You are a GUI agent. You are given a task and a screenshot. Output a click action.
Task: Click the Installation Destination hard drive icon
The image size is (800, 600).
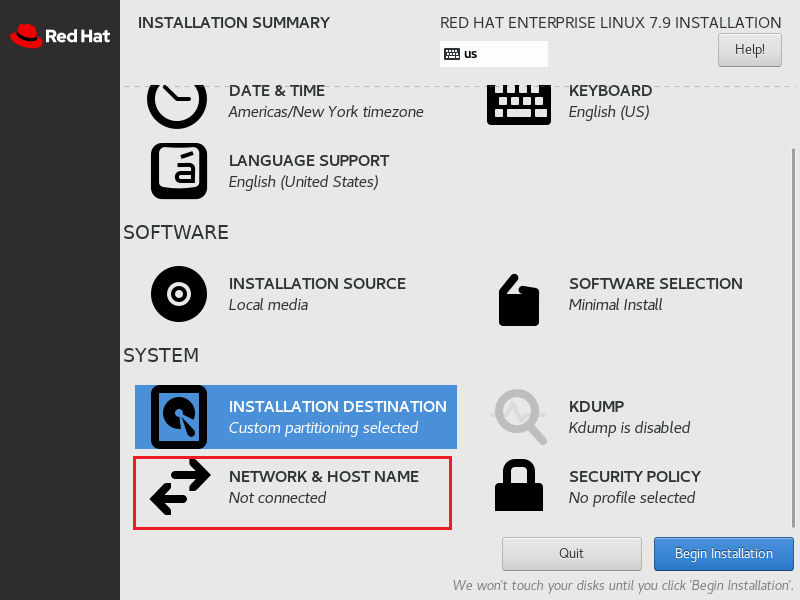click(179, 417)
